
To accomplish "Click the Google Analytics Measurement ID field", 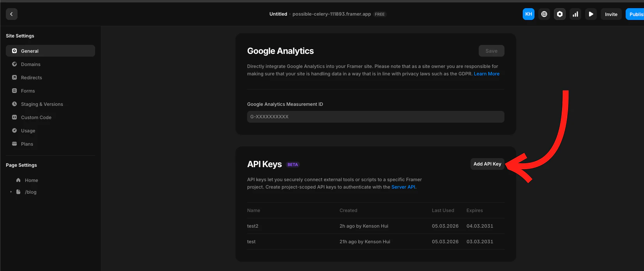I will [376, 117].
